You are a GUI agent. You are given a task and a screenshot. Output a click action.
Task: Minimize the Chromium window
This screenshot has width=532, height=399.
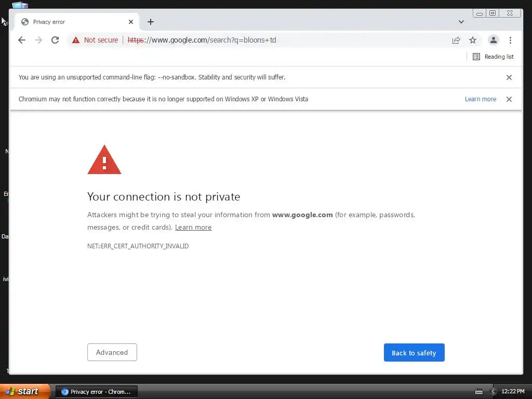479,13
